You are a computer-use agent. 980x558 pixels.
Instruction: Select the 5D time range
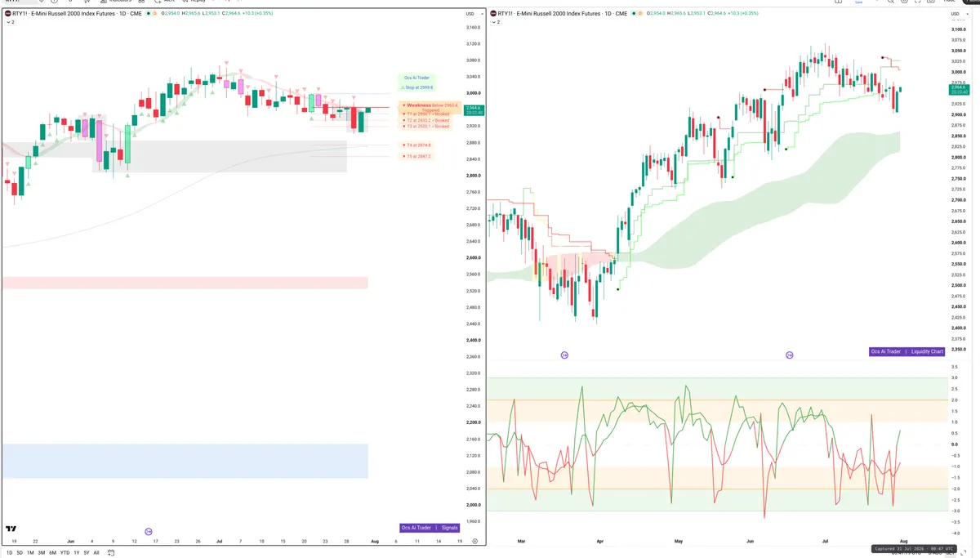click(20, 553)
